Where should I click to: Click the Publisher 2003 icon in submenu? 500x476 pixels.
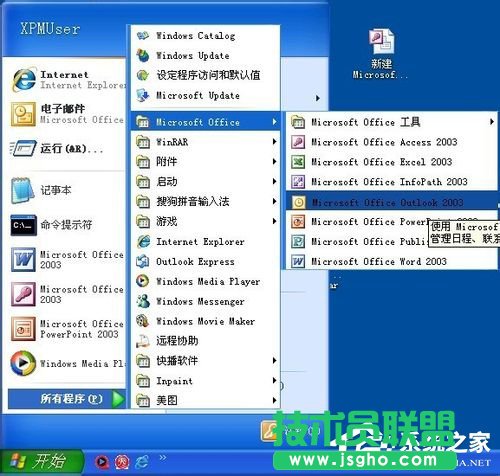298,242
